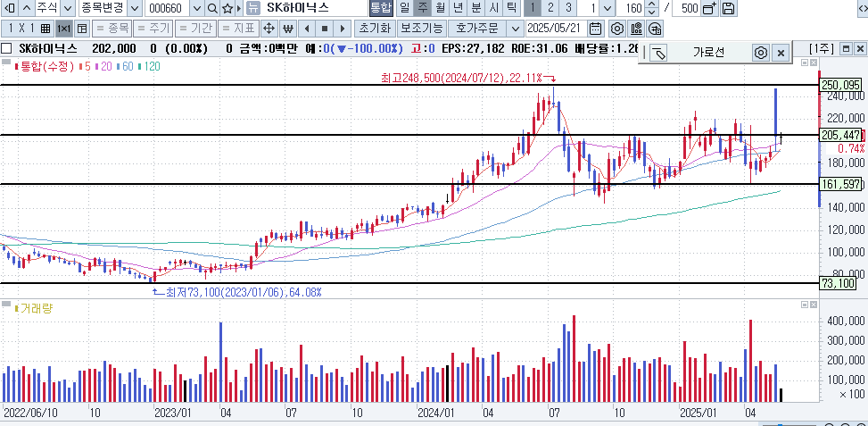Close the 가로선 panel

(x=781, y=53)
